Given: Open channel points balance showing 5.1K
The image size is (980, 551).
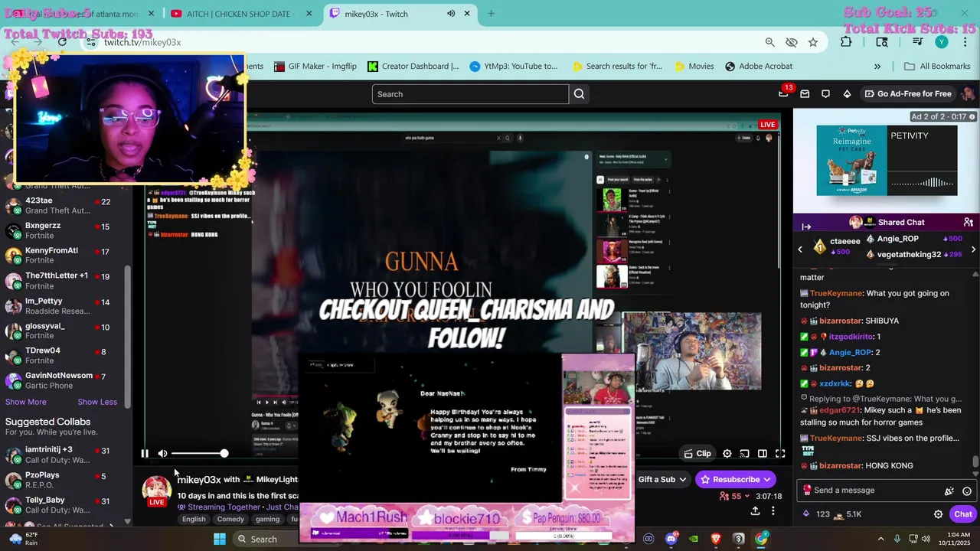Looking at the screenshot, I should point(848,514).
